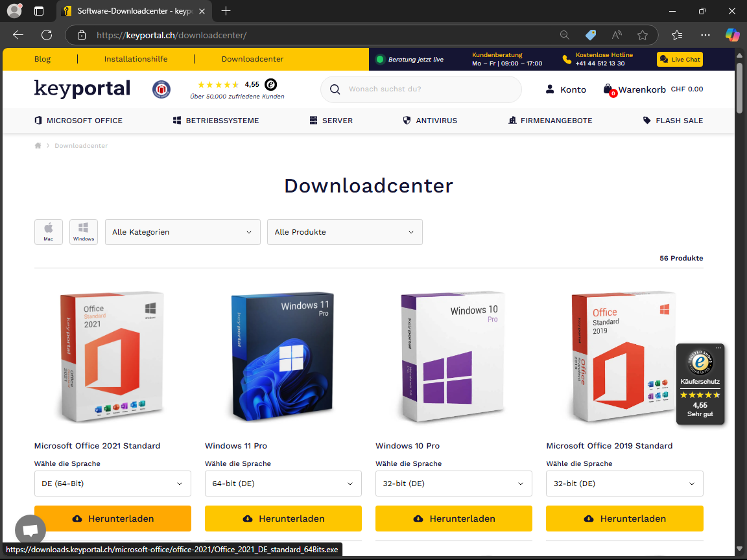Filter downloads by Windows platform icon
747x560 pixels.
coord(84,231)
